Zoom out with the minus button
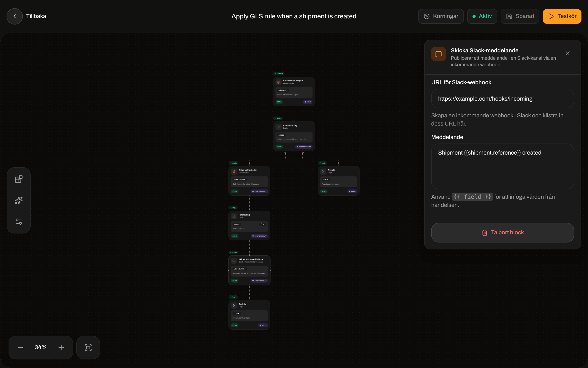 [x=20, y=347]
